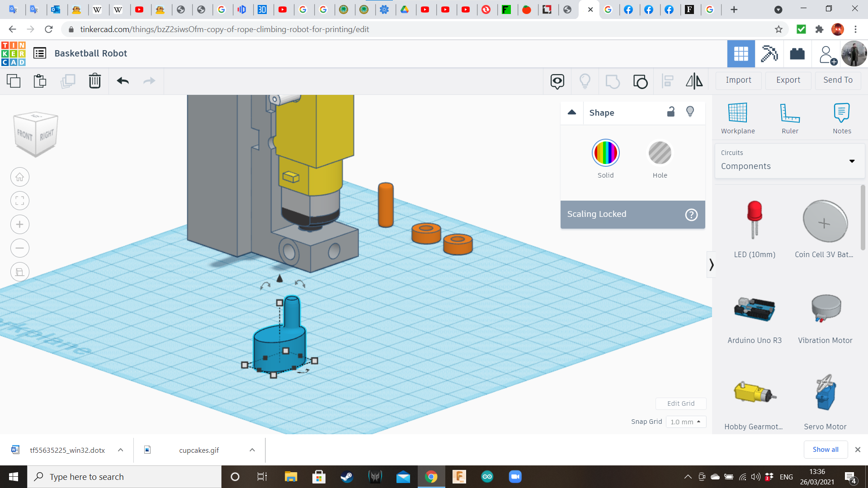
Task: Select the Solid color swatch
Action: 605,153
